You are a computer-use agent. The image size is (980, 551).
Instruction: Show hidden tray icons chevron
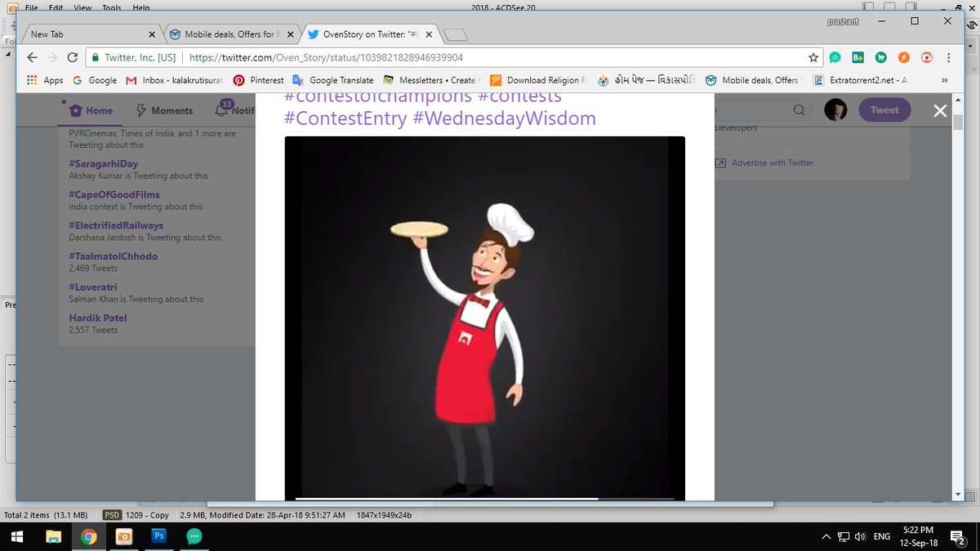826,536
